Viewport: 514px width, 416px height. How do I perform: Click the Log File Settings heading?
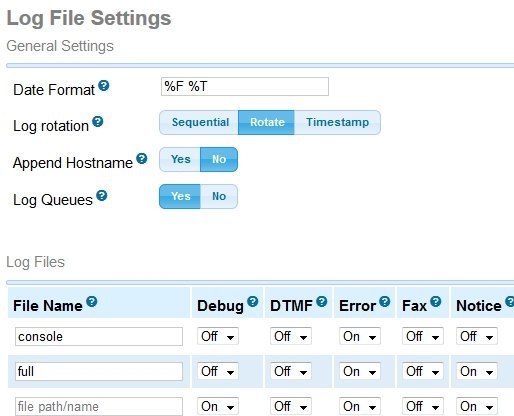tap(89, 18)
